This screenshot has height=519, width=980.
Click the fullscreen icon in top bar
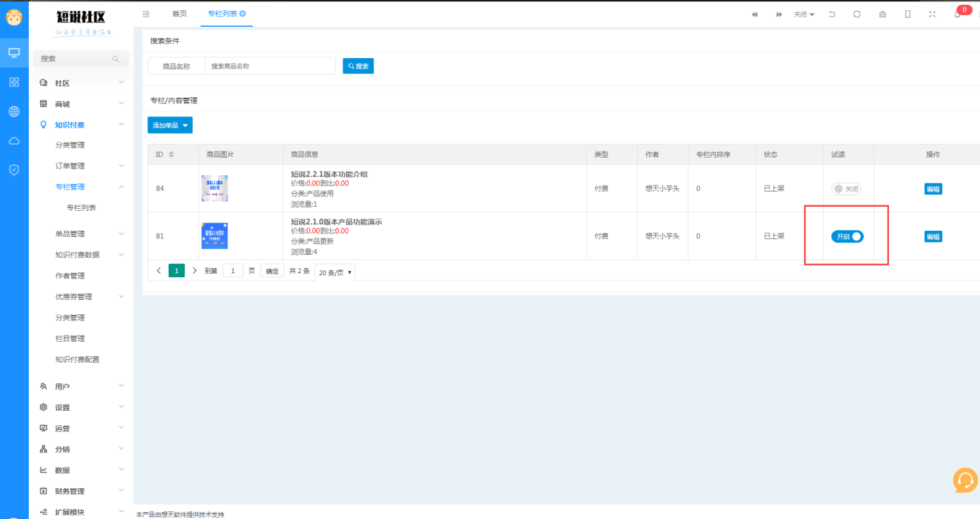point(932,14)
